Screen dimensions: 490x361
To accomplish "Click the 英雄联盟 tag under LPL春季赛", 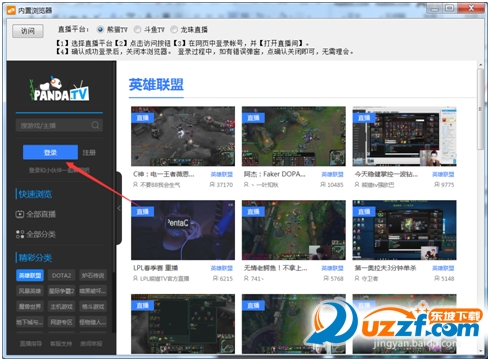I will [222, 268].
